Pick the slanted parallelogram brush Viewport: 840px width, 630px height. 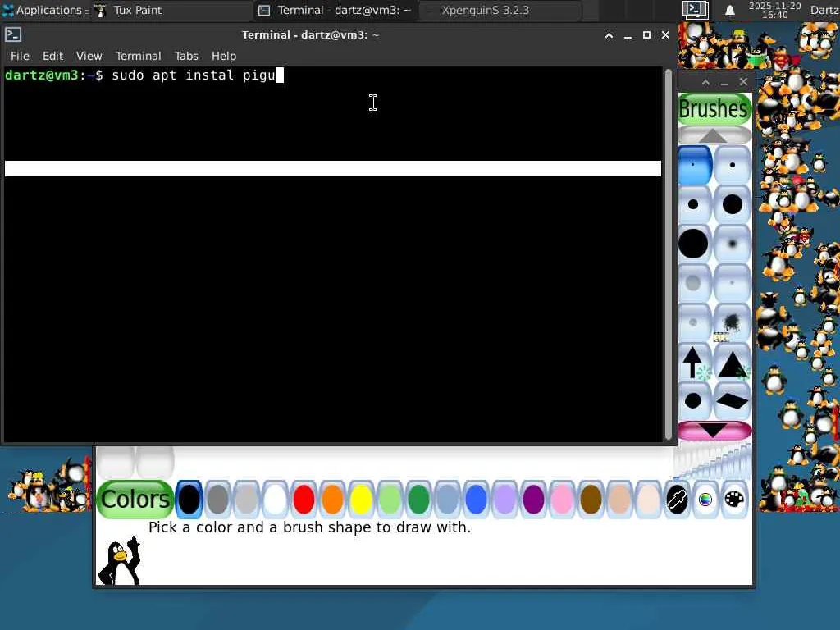click(733, 400)
